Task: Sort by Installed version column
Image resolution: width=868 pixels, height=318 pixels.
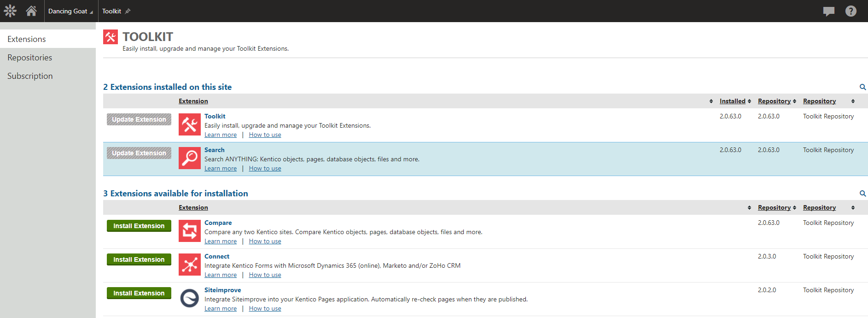Action: 732,101
